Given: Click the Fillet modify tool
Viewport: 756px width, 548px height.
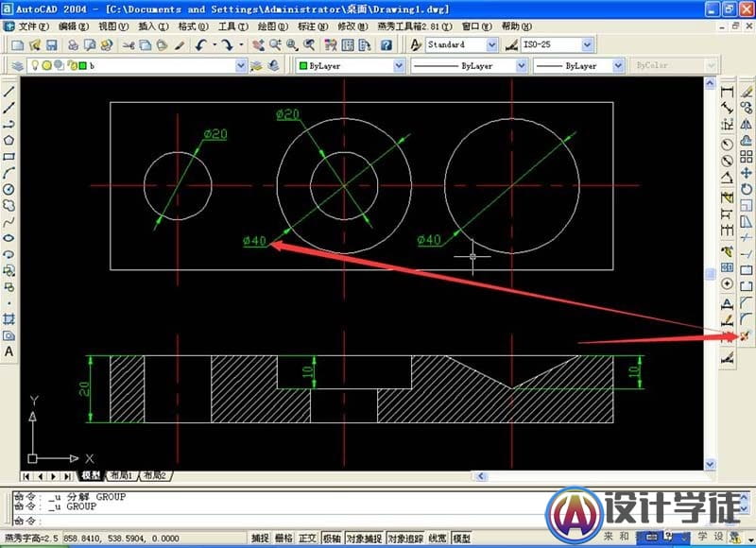Looking at the screenshot, I should pyautogui.click(x=747, y=318).
